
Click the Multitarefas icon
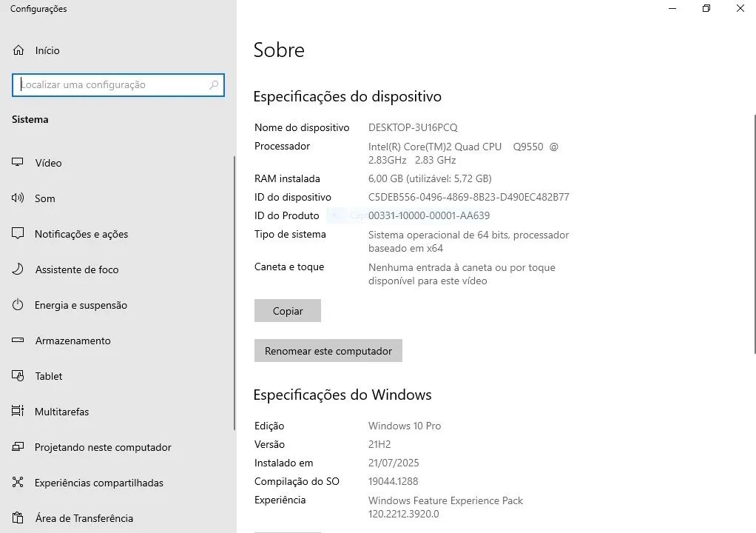(17, 411)
